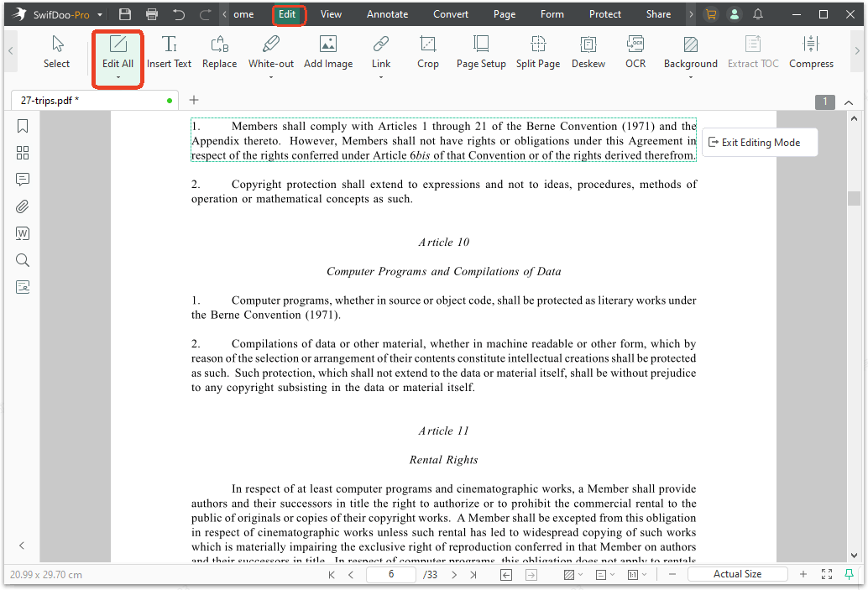Choose the Split Page tool
The height and width of the screenshot is (590, 868).
click(x=538, y=52)
